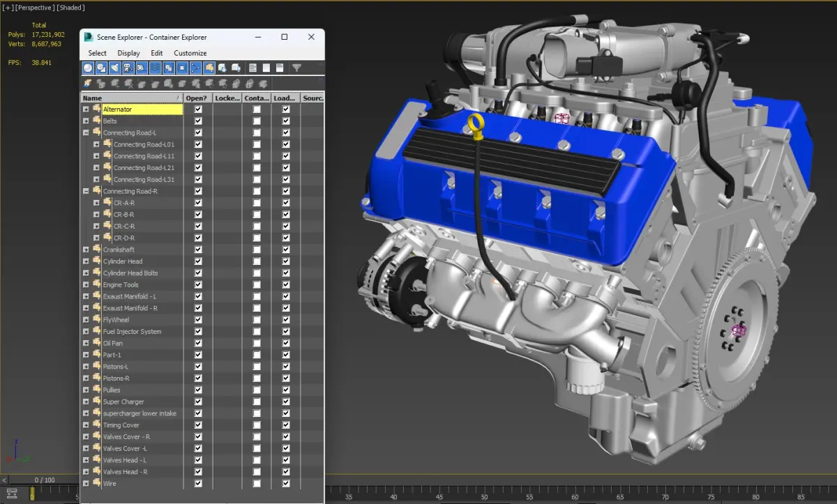Expand the Connecting Road-L01 child node
This screenshot has width=837, height=504.
coord(96,144)
